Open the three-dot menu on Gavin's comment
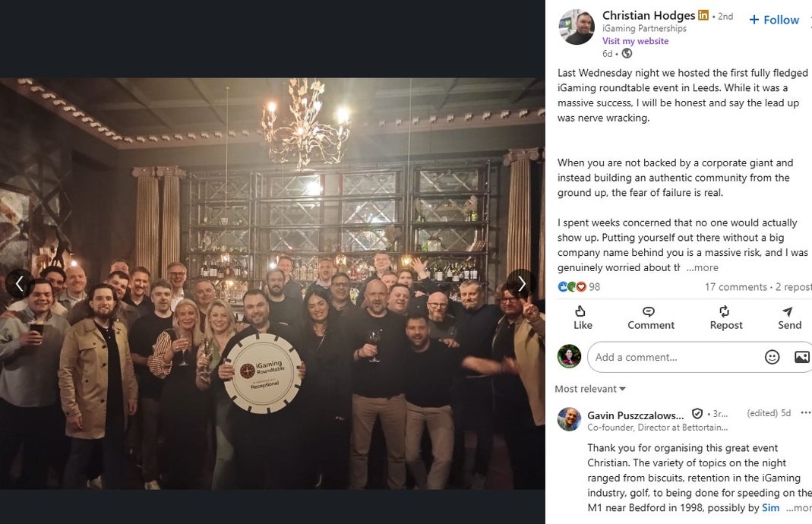The width and height of the screenshot is (812, 524). 805,412
